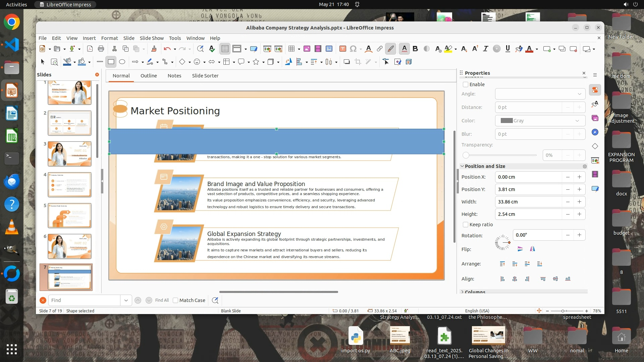Screen dimensions: 644x362
Task: Check the Keep ratio option
Action: [x=466, y=225]
